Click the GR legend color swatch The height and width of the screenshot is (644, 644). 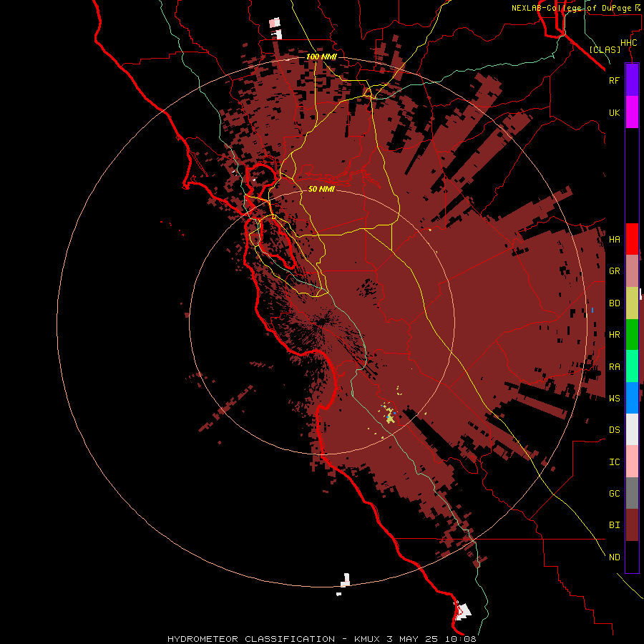632,271
